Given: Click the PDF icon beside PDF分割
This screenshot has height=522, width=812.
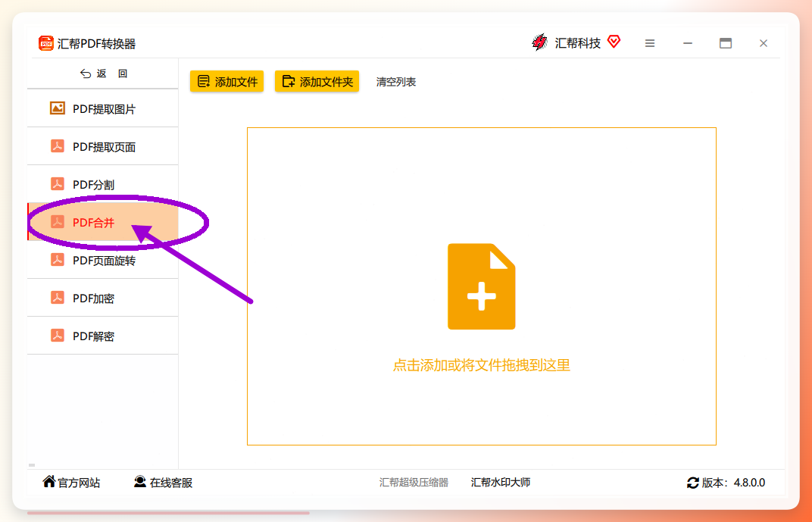Looking at the screenshot, I should 58,184.
